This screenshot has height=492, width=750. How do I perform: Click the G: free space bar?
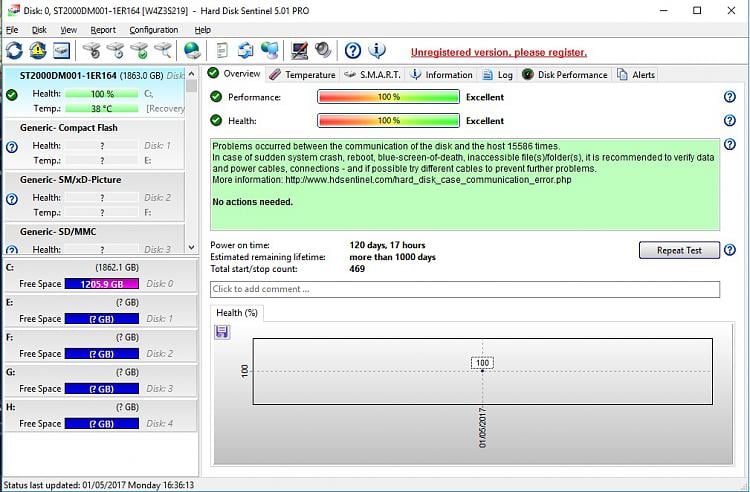click(101, 388)
